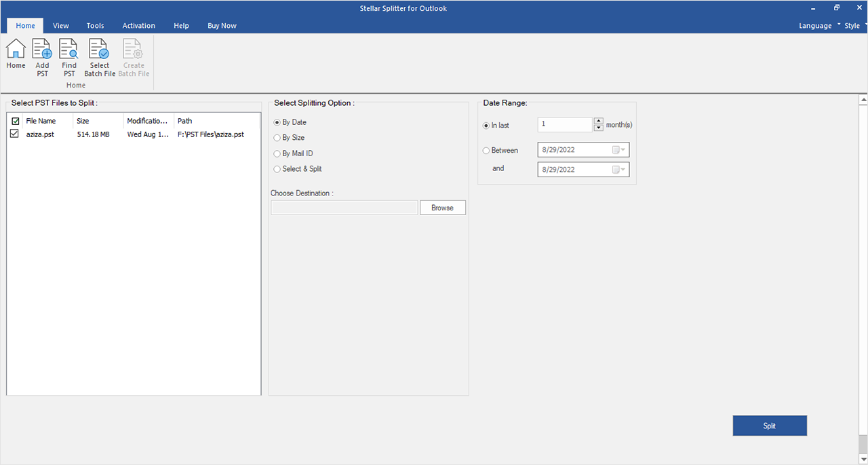Open the Find PST tool
This screenshot has height=465, width=868.
pos(69,58)
